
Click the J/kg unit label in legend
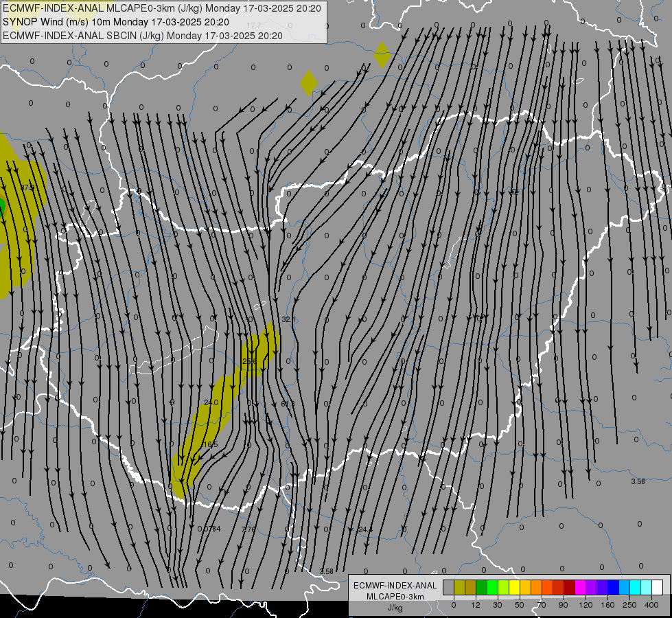pyautogui.click(x=395, y=608)
